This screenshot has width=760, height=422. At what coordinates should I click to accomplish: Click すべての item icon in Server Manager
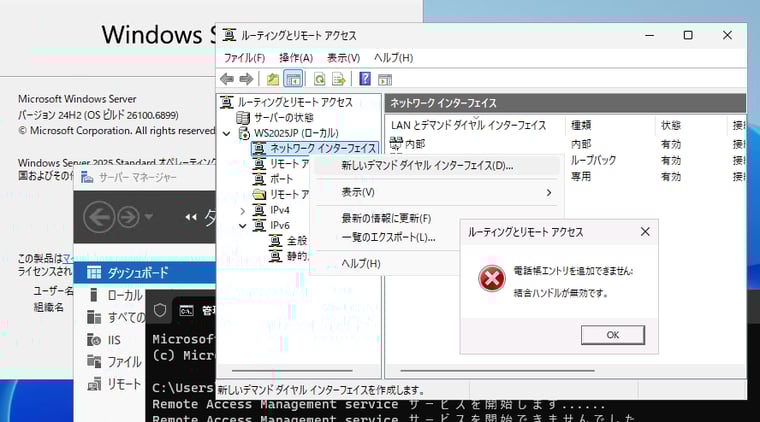94,317
